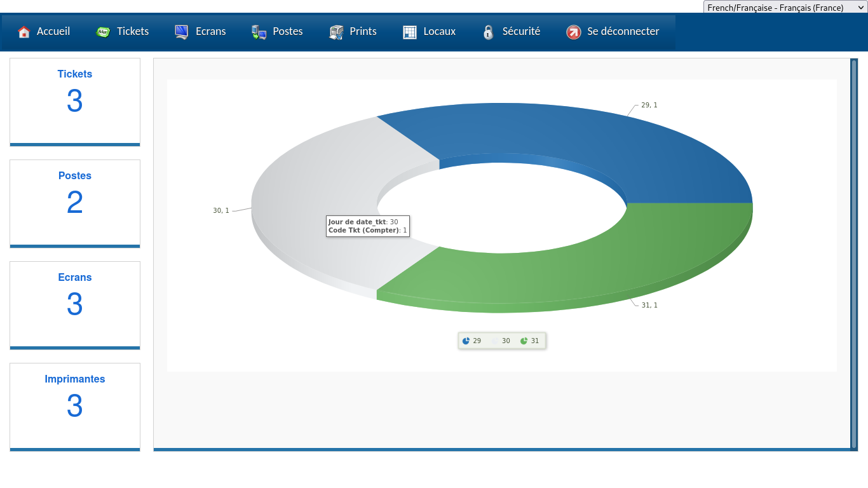868x488 pixels.
Task: Toggle the 29 series in chart legend
Action: coord(471,341)
